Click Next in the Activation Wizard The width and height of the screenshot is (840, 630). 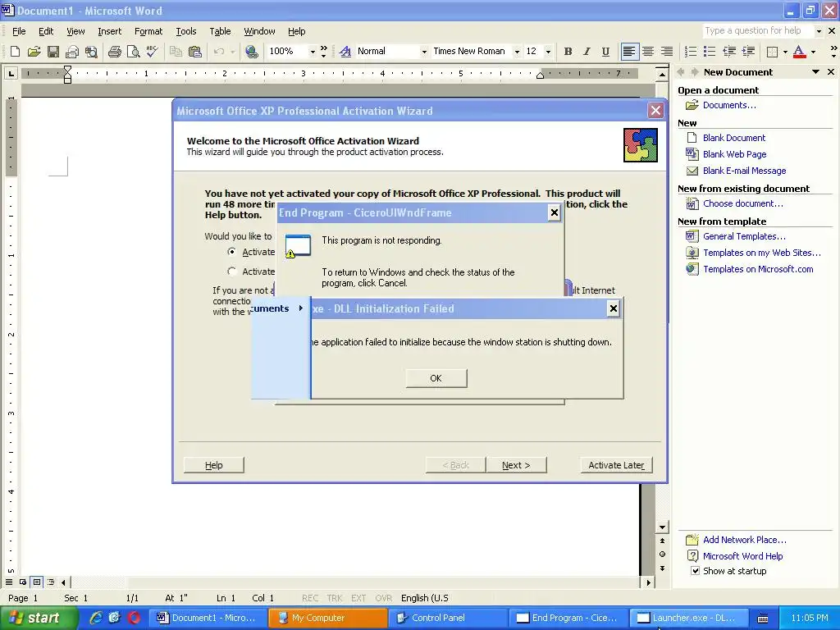coord(516,465)
